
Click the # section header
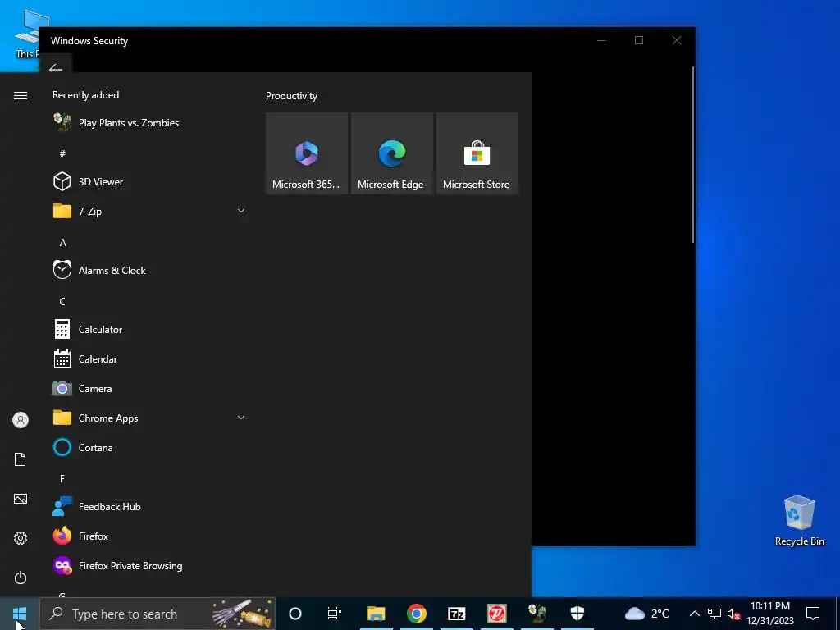tap(62, 153)
